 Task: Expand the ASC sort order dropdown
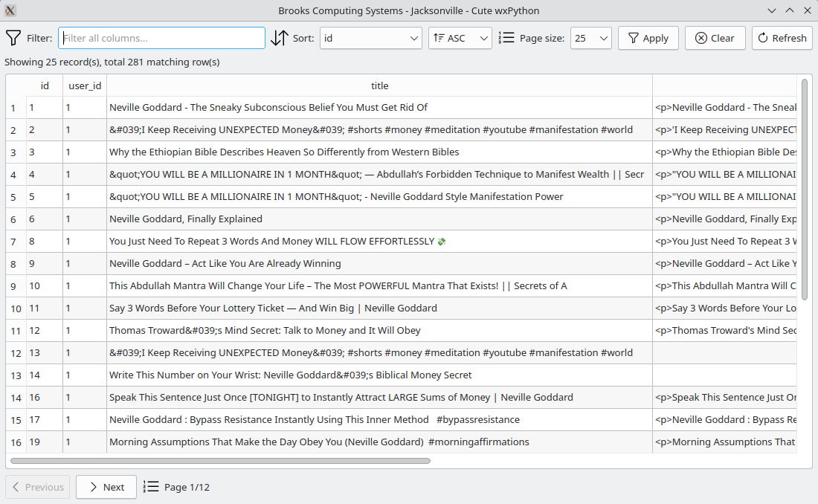point(460,38)
